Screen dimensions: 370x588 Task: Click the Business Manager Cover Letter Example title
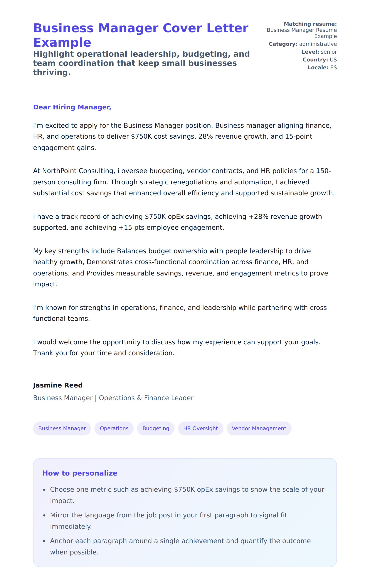tap(140, 35)
